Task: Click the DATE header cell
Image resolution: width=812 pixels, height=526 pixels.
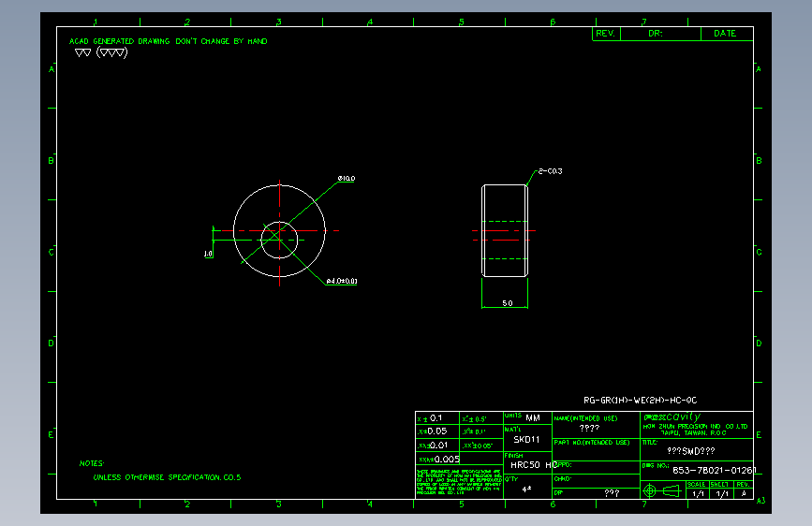Action: 727,34
